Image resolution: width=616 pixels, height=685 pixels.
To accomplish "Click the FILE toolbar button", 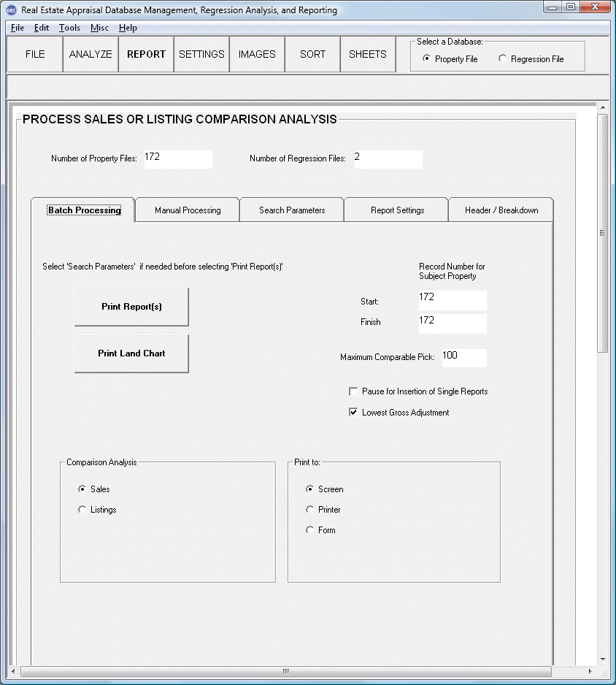I will 35,55.
